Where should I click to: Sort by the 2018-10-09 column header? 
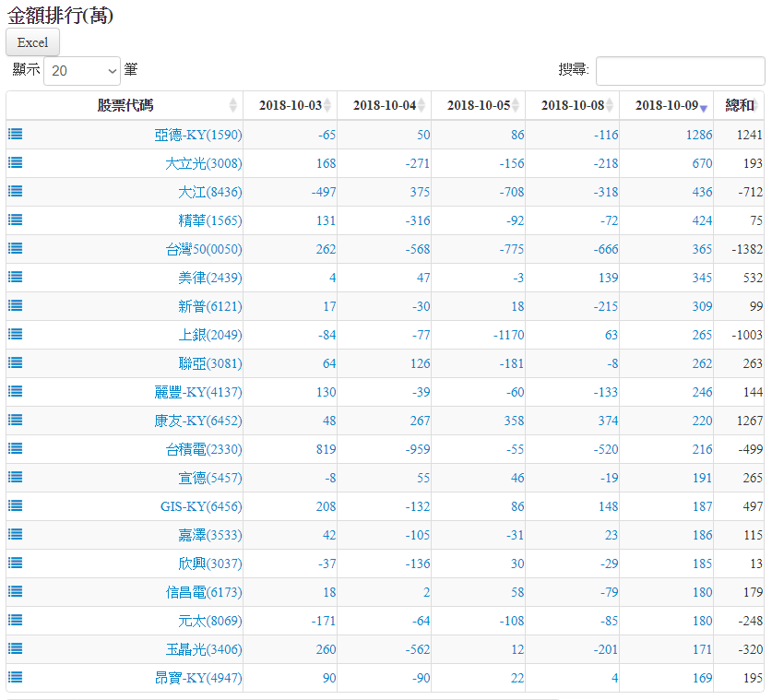pyautogui.click(x=665, y=106)
